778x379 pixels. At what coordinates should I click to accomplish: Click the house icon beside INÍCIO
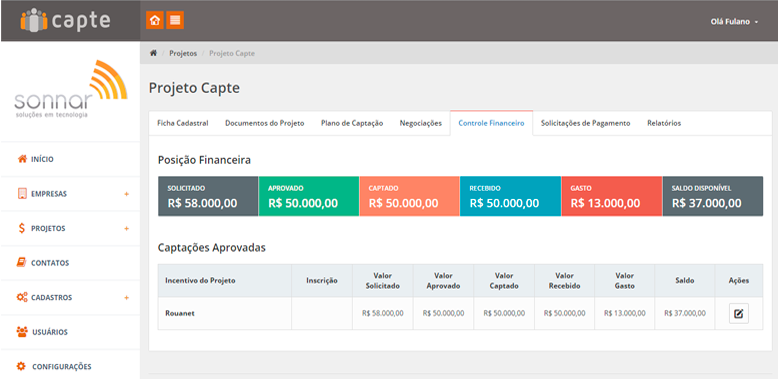(x=22, y=159)
